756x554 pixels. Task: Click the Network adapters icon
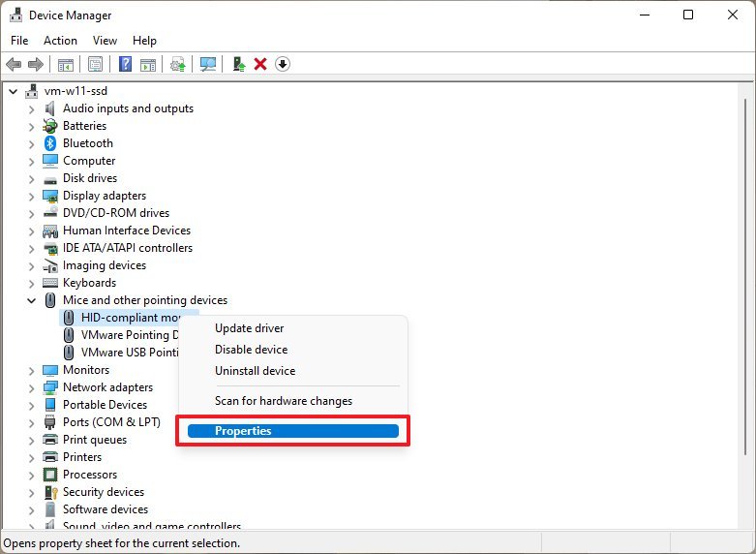click(50, 387)
